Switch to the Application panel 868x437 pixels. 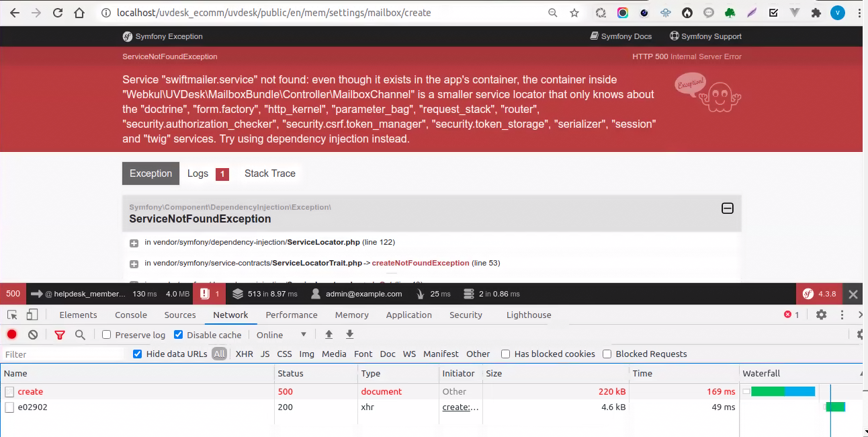click(x=409, y=315)
